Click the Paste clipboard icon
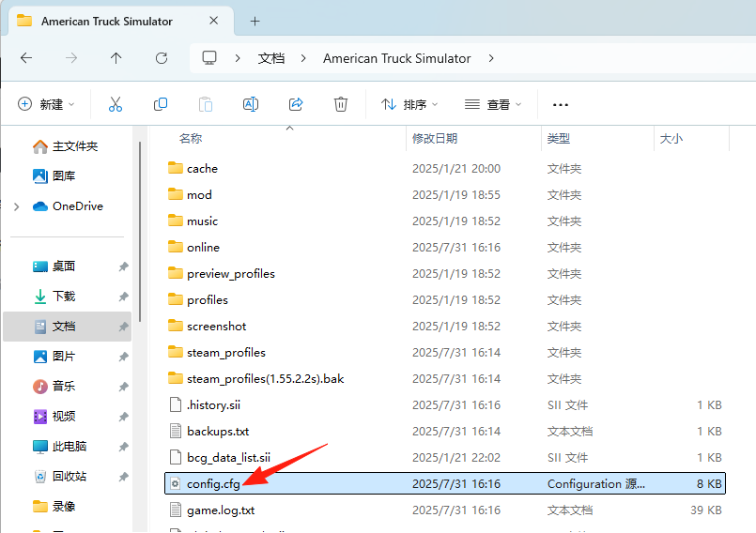This screenshot has width=756, height=533. click(206, 104)
